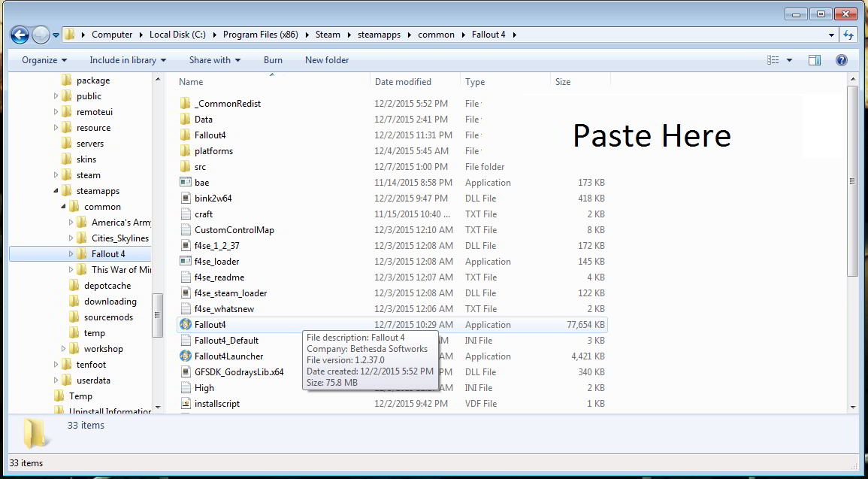Open the Share with menu
The image size is (868, 479).
(213, 59)
